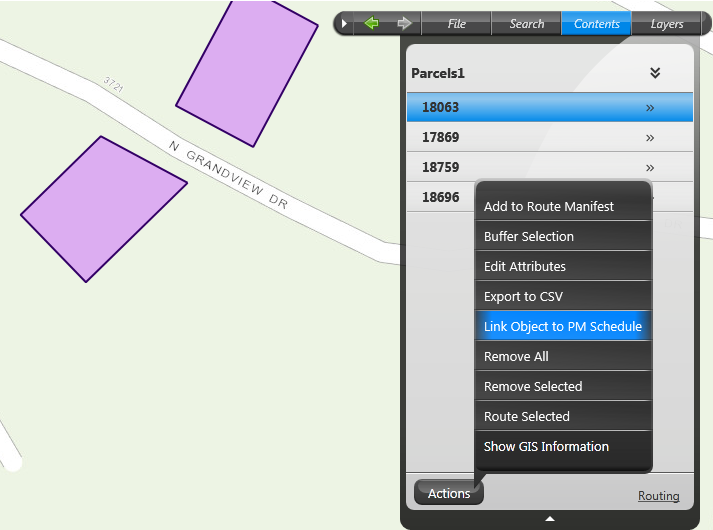This screenshot has height=530, width=713.
Task: Open the Layers tab
Action: [667, 24]
